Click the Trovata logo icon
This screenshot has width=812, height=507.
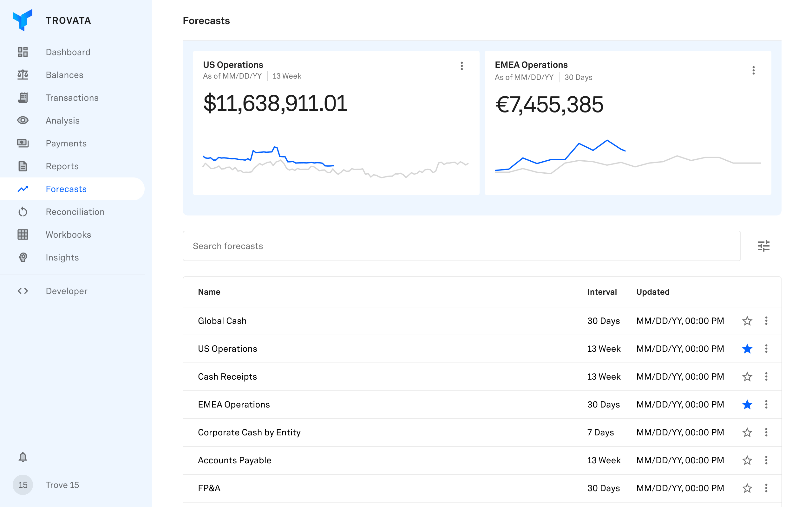click(23, 20)
